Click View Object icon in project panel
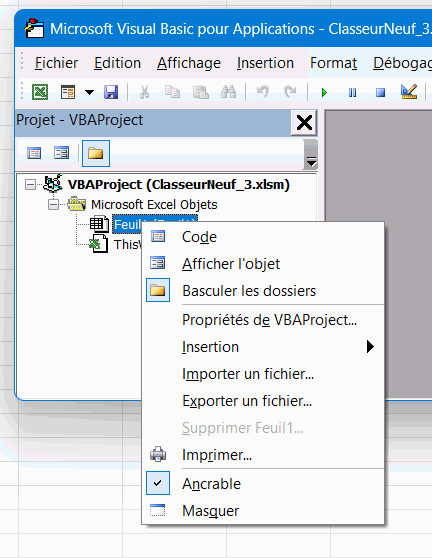This screenshot has height=558, width=432. pos(62,153)
